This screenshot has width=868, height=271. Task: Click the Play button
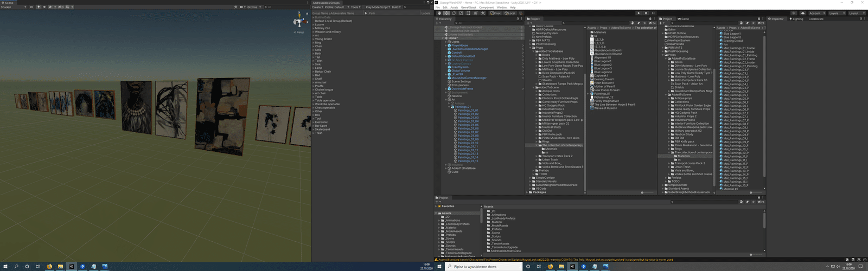tap(639, 13)
